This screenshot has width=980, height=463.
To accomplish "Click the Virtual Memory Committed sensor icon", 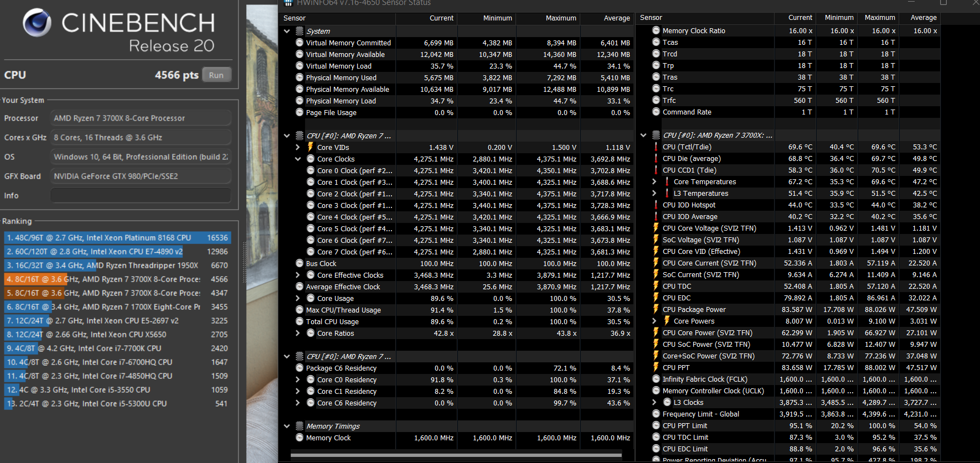I will click(300, 43).
